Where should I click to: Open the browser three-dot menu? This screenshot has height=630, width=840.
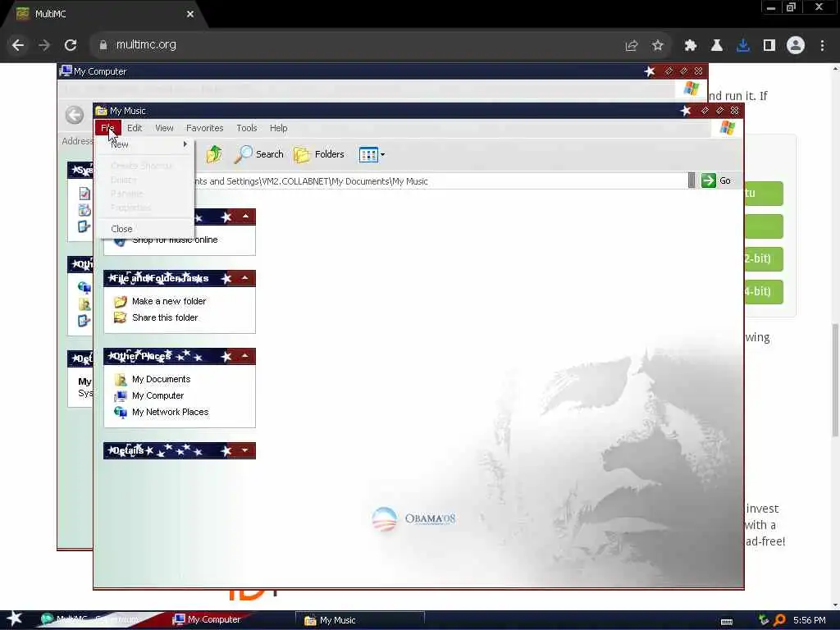(x=822, y=46)
